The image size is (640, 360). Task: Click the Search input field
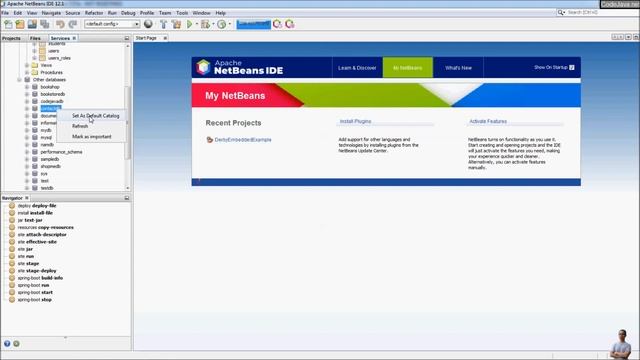click(x=602, y=13)
